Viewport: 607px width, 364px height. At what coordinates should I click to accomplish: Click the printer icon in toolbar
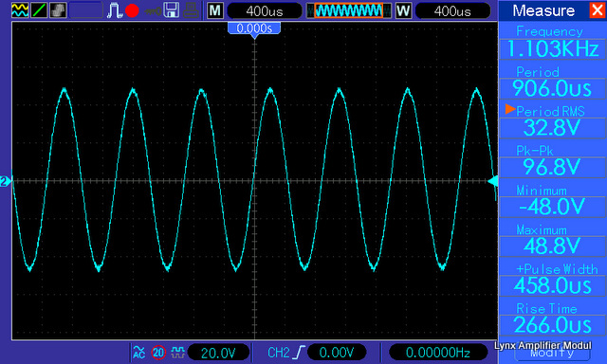(191, 10)
